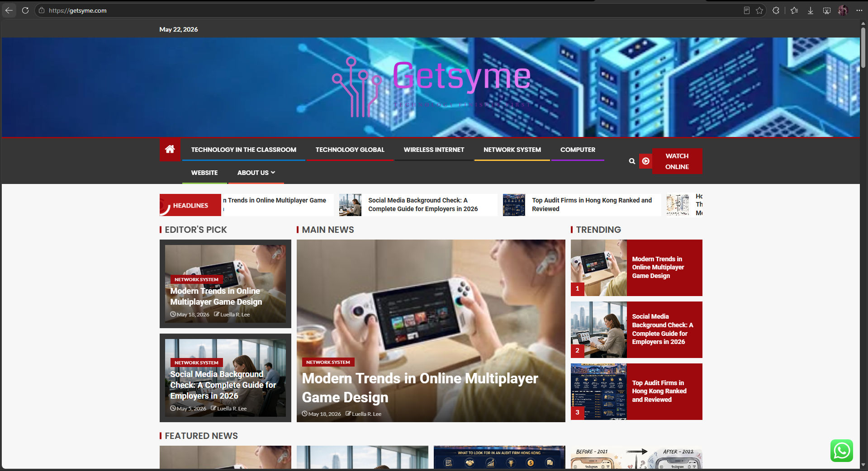The width and height of the screenshot is (868, 471).
Task: Open downloads icon in browser toolbar
Action: (811, 10)
